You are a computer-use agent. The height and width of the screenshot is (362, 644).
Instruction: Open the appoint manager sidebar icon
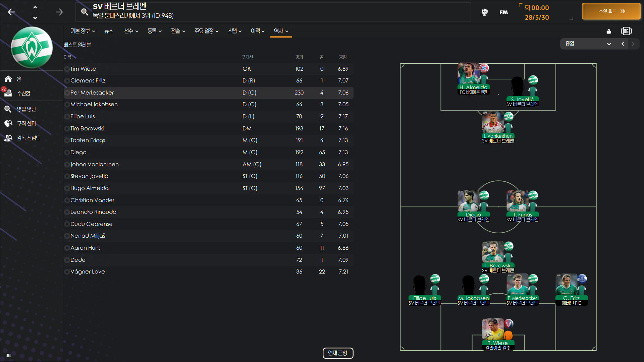coord(8,138)
